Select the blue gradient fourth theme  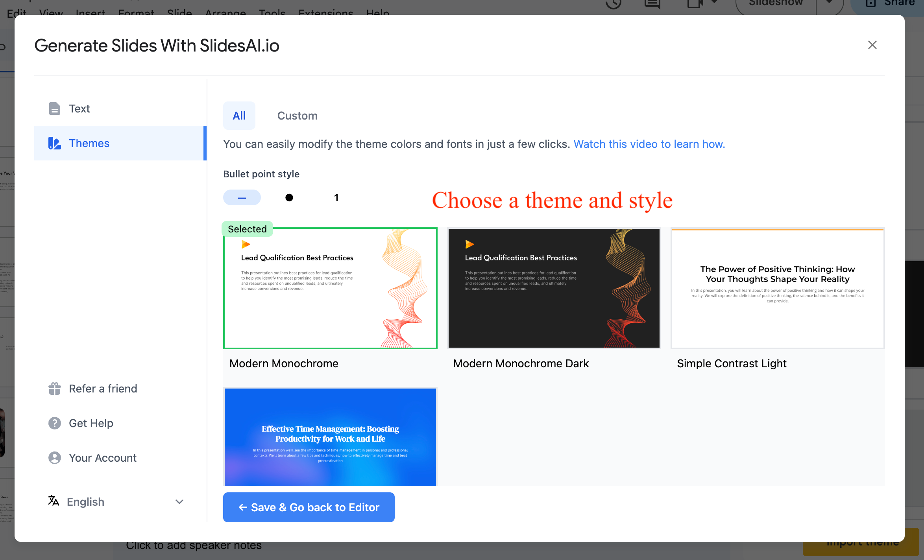coord(330,436)
